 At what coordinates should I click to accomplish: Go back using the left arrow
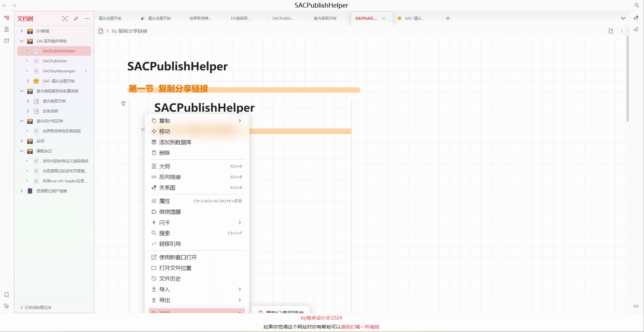pos(4,6)
